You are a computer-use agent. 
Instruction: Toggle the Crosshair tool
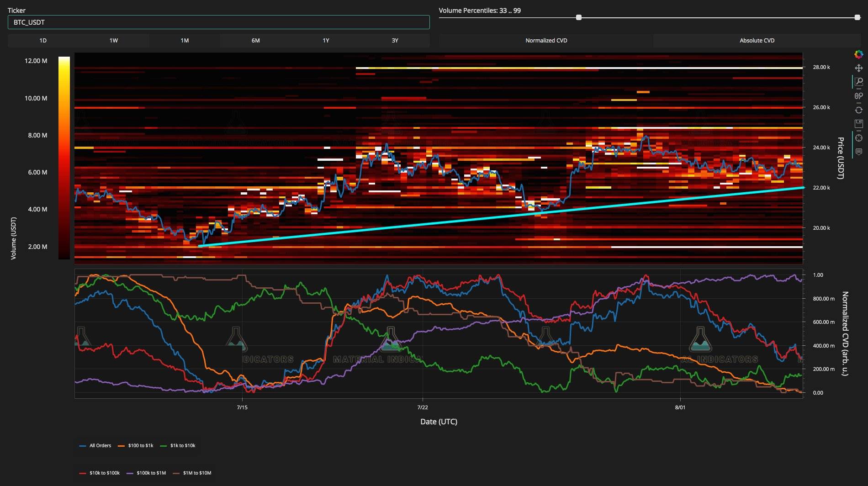pos(858,138)
